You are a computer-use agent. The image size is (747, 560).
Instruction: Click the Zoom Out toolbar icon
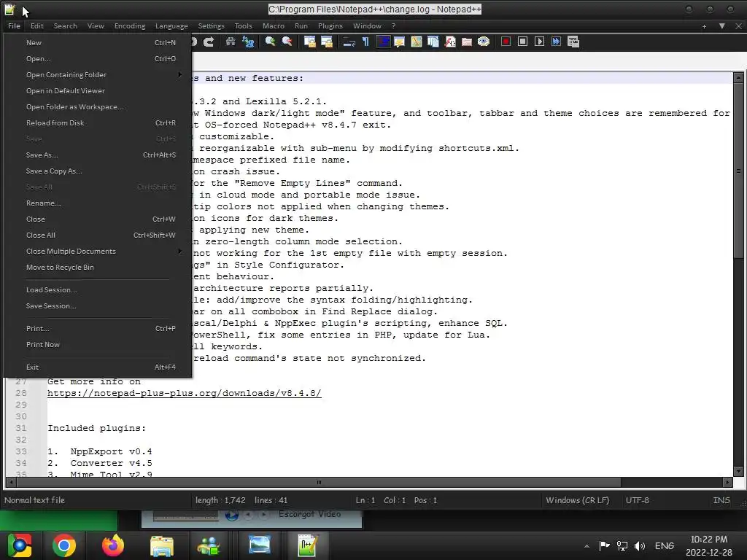pyautogui.click(x=287, y=42)
